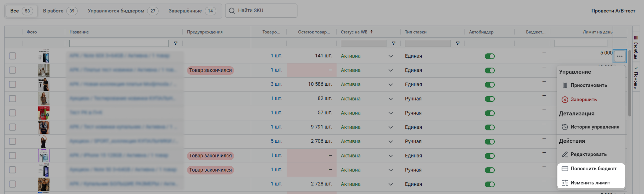Expand status dropdown for 2 706 шт. row
Screen dimensions: 644x194
pyautogui.click(x=391, y=141)
